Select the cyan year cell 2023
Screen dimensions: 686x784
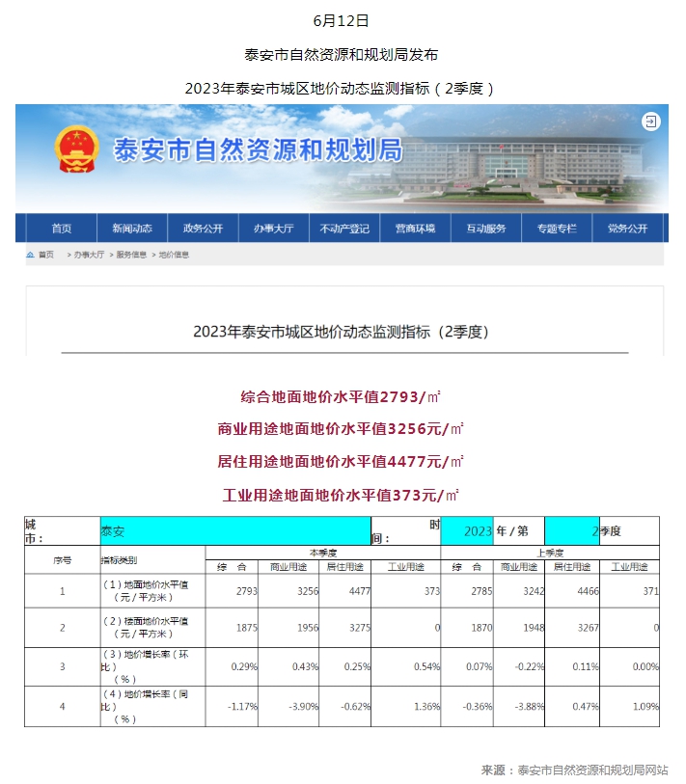click(x=467, y=531)
